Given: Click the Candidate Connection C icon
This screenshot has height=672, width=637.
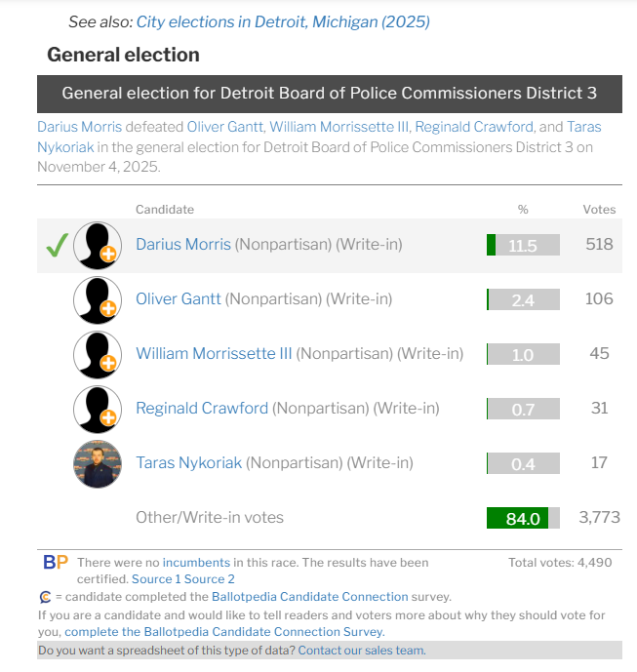Looking at the screenshot, I should (45, 597).
